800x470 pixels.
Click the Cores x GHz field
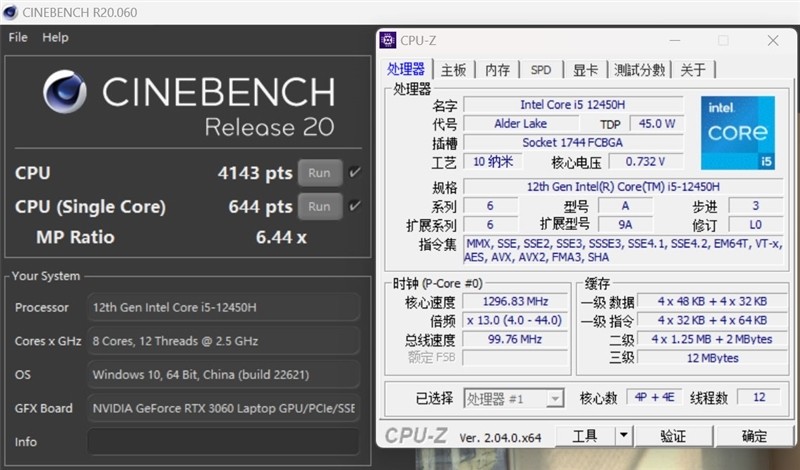pos(223,341)
